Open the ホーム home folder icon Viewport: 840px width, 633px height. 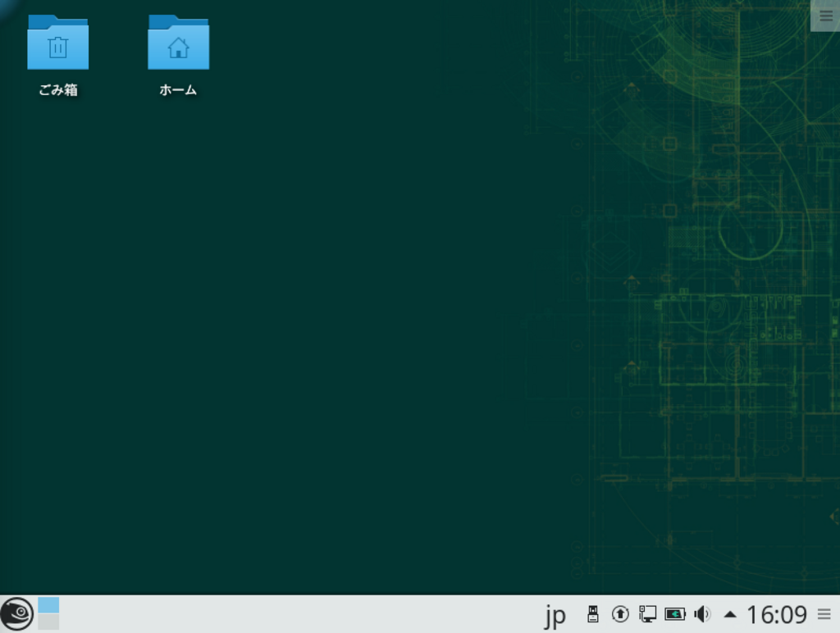178,43
